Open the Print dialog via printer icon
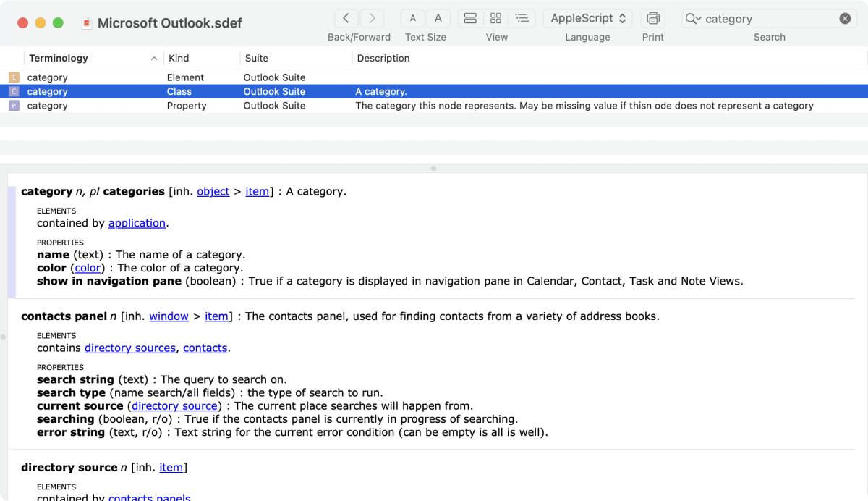868x501 pixels. (652, 17)
